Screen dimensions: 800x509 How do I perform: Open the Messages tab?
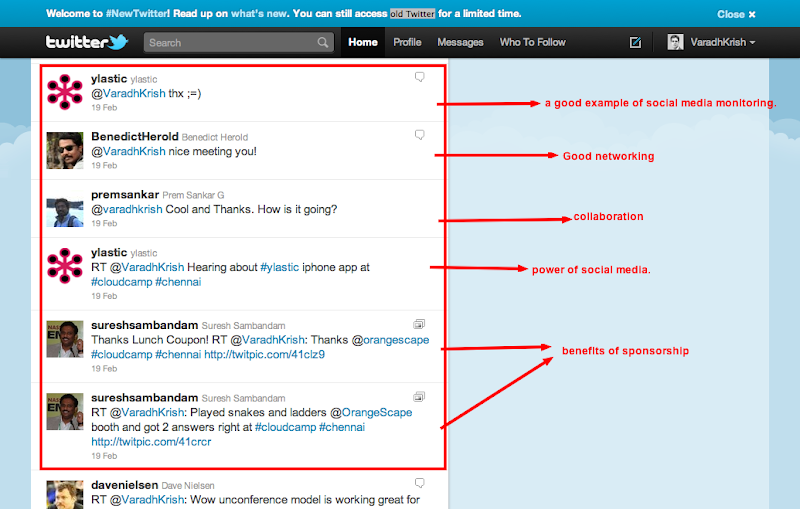point(460,42)
